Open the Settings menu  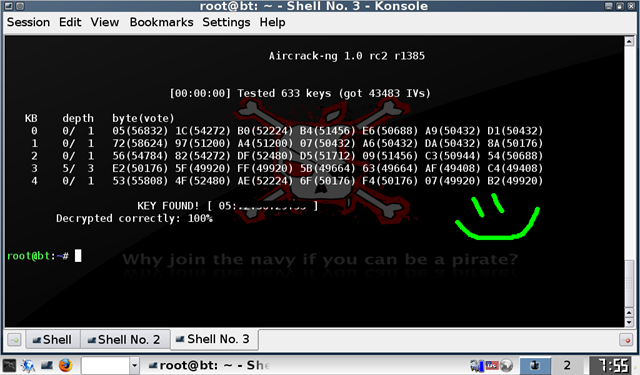(226, 22)
